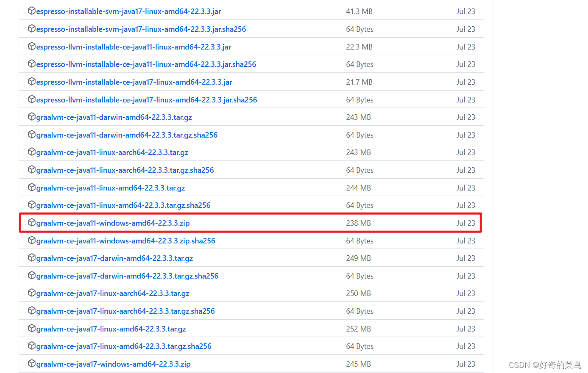Download espresso-llvm-installable-ce-java11-linux-amd64-22.3.3.jar
588x373 pixels.
[134, 47]
